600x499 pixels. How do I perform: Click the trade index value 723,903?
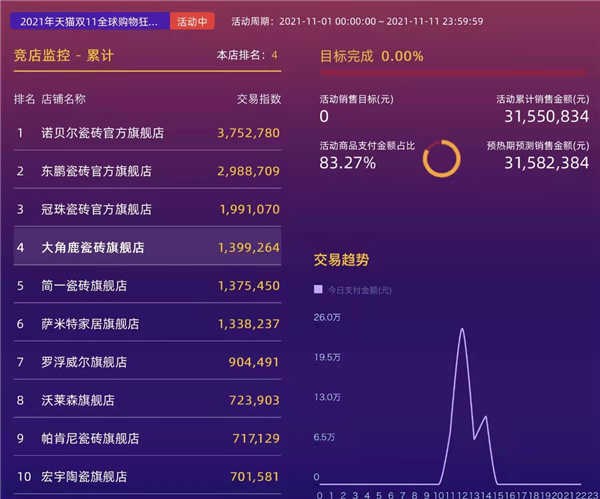254,400
